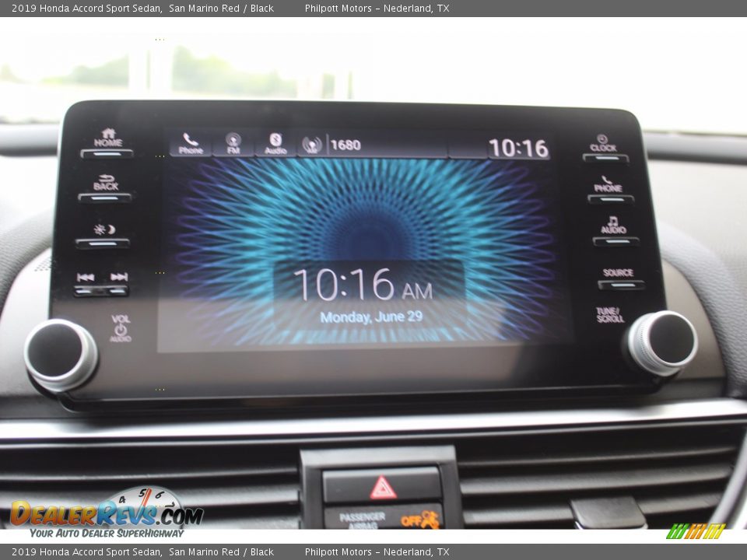Tap the 1680 station frequency
The height and width of the screenshot is (560, 747).
(345, 145)
